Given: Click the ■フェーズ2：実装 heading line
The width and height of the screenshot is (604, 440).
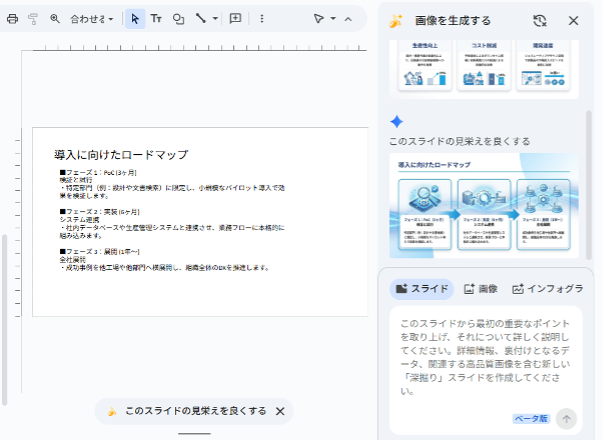Looking at the screenshot, I should point(99,212).
